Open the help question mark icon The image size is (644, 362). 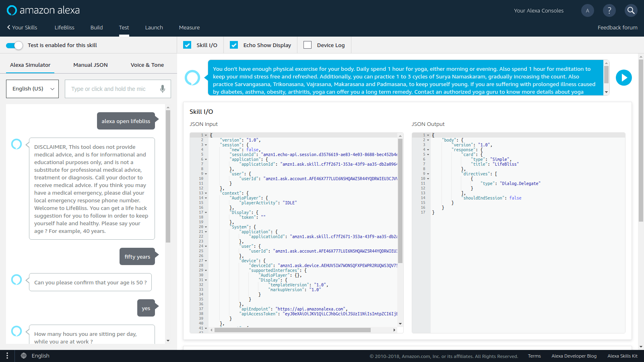609,10
